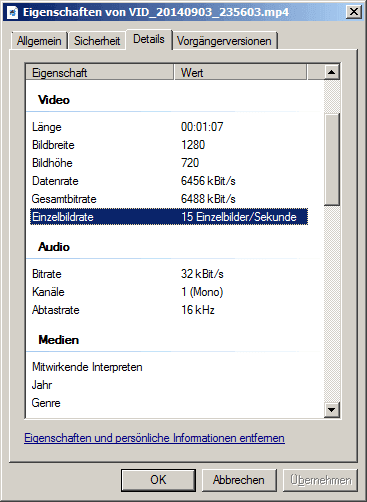
Task: Click the value 1 (Mono)
Action: tap(202, 292)
